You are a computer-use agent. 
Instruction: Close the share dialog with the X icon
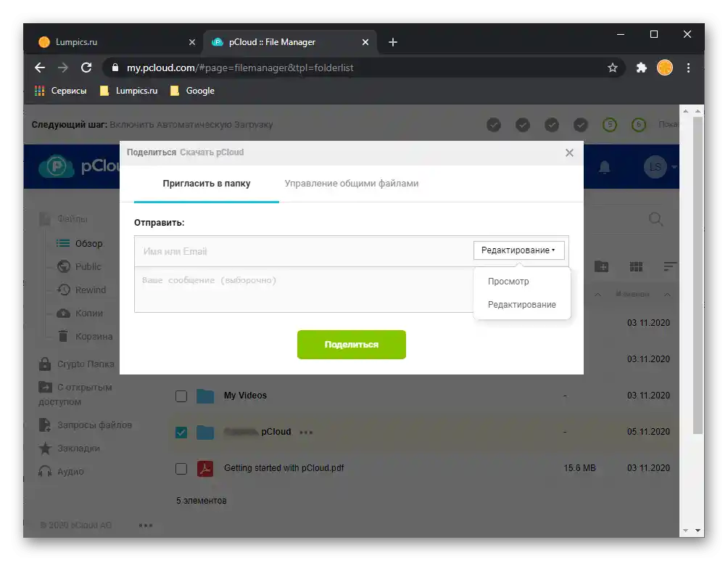569,153
